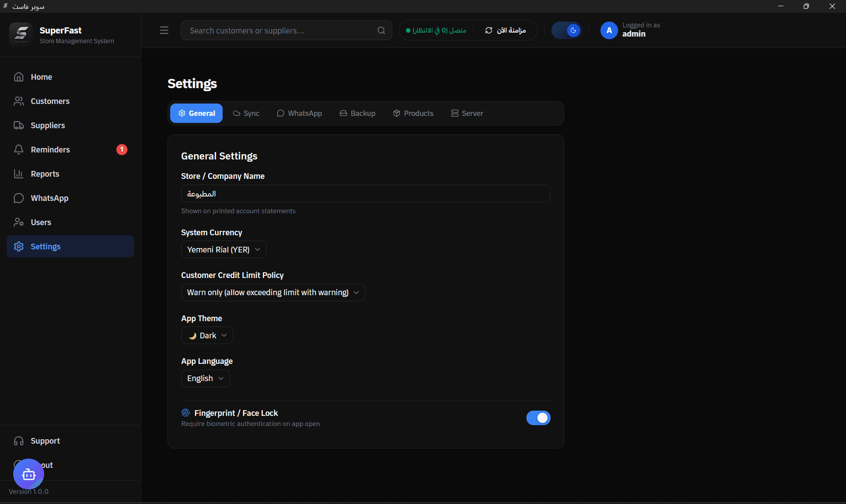The height and width of the screenshot is (504, 846).
Task: Focus the search customers or suppliers box
Action: click(x=286, y=30)
